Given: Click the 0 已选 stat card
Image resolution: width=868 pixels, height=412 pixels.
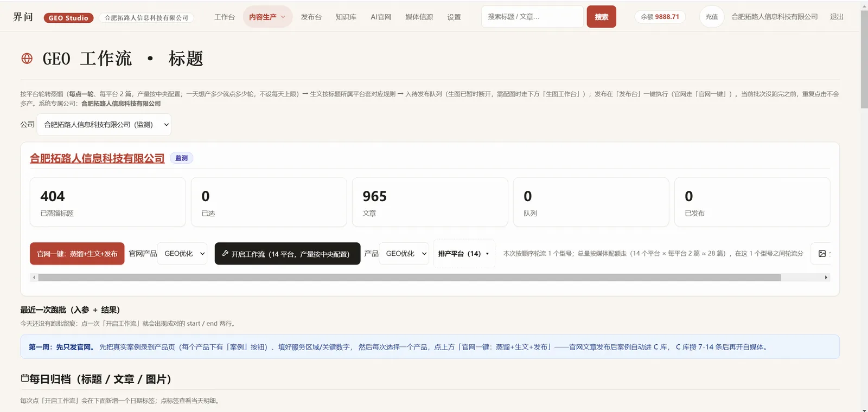Looking at the screenshot, I should 269,202.
